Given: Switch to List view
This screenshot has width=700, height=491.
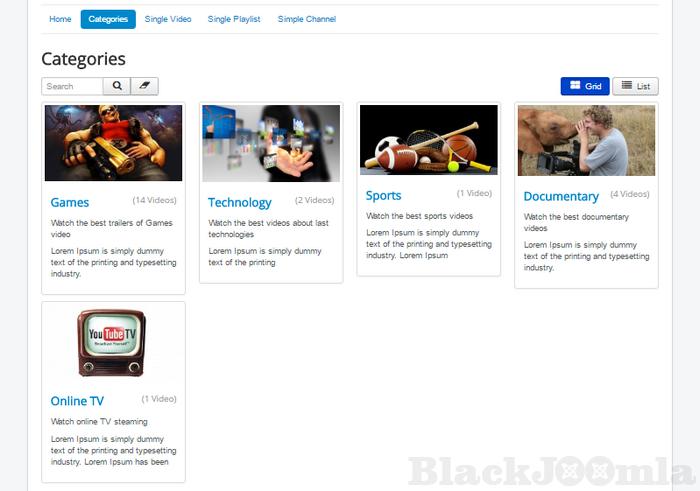Looking at the screenshot, I should [x=635, y=86].
